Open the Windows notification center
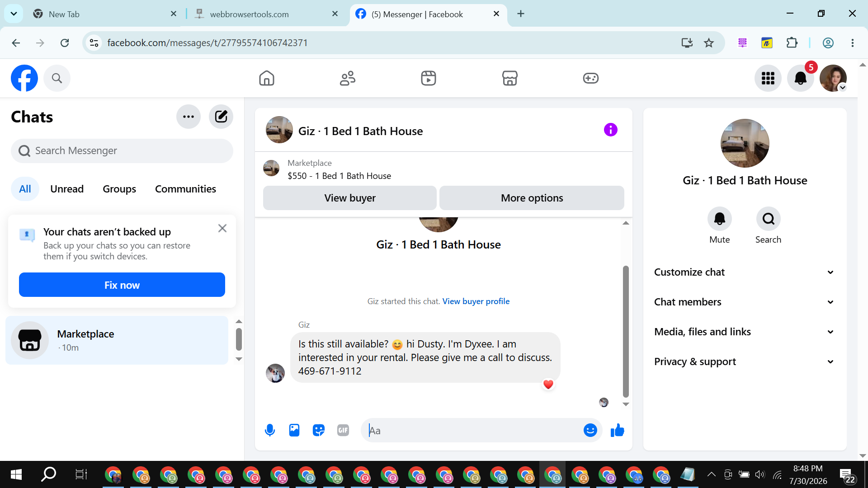 click(847, 475)
